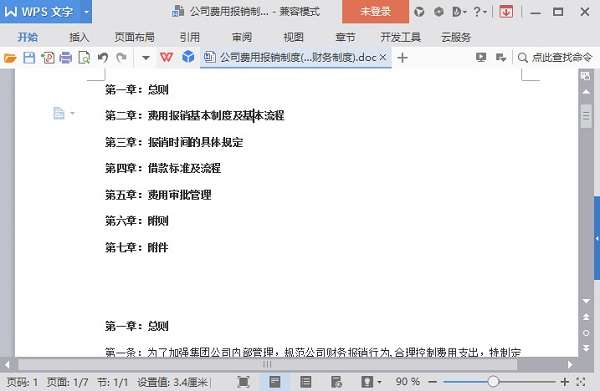Open print preview from the toolbar
The image size is (600, 391).
tap(84, 58)
